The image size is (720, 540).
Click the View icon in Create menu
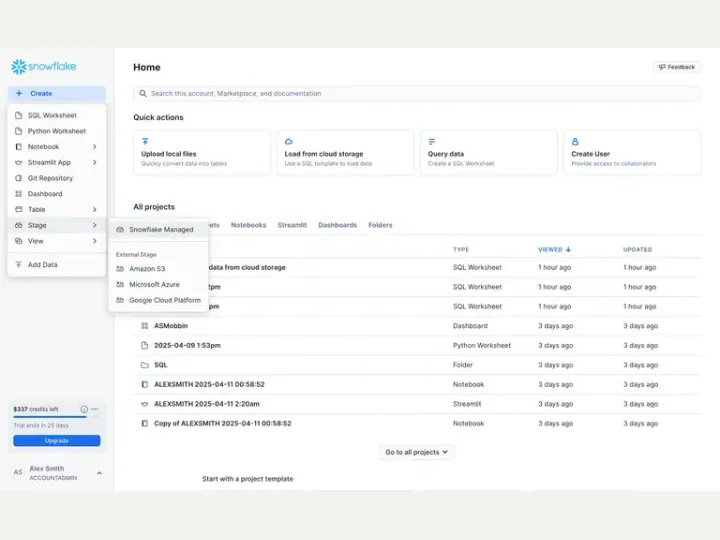18,241
